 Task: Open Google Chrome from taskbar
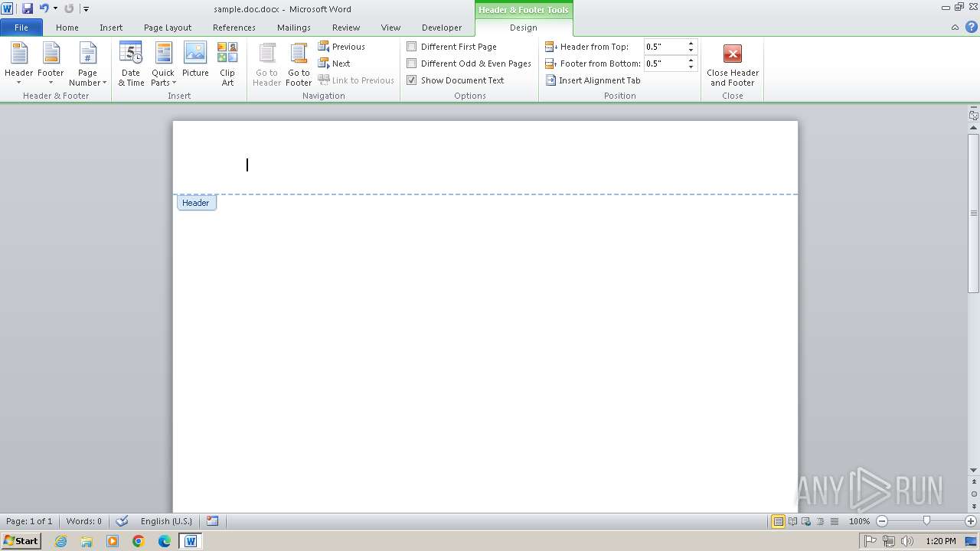pyautogui.click(x=139, y=541)
